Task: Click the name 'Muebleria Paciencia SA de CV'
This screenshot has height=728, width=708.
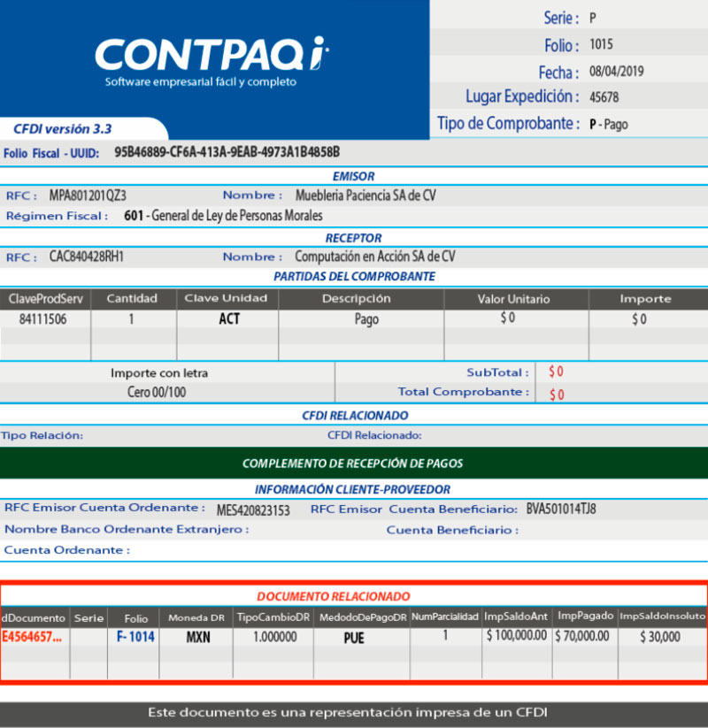Action: (366, 195)
